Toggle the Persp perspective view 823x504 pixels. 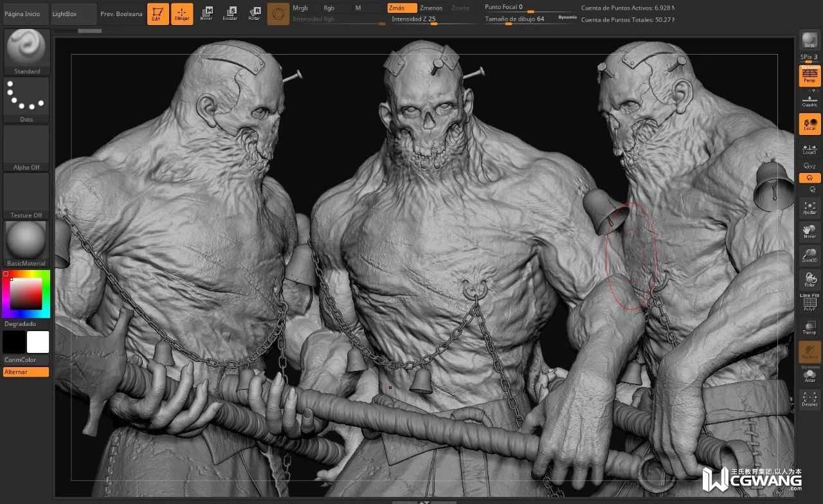[809, 76]
